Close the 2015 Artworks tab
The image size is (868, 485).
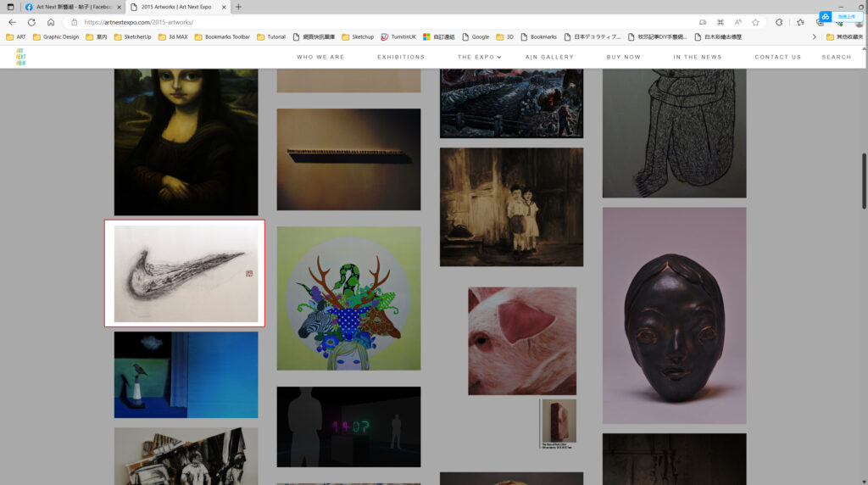click(x=224, y=7)
